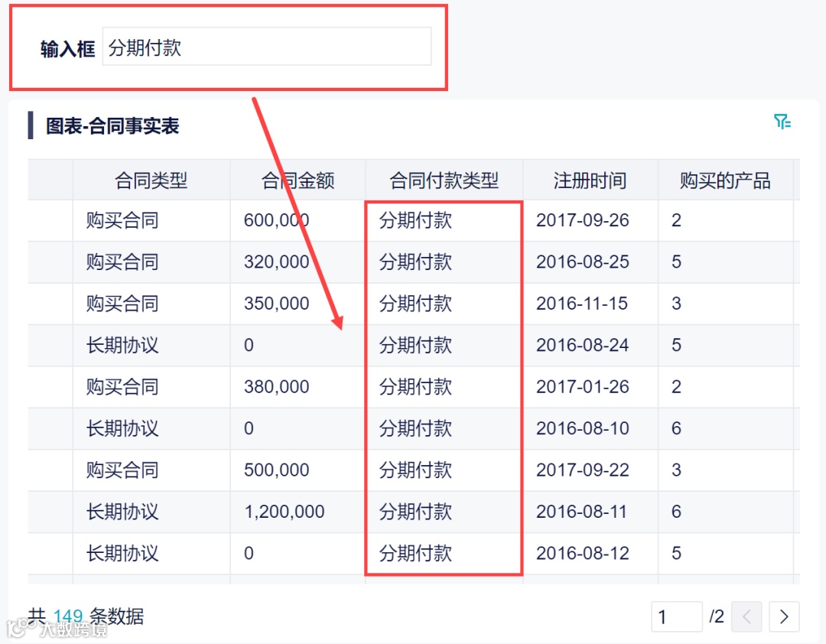Click inside the 输入框 search field
826x644 pixels.
(268, 47)
